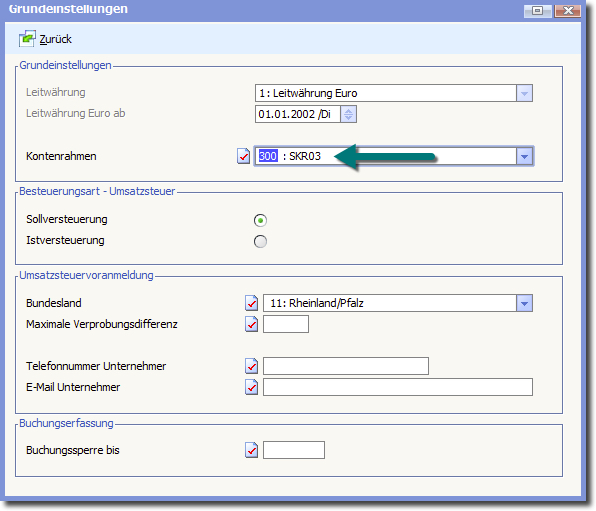The height and width of the screenshot is (511, 596).
Task: Click the edit icon for Maximale Verprobungsdifferenz
Action: pos(251,324)
